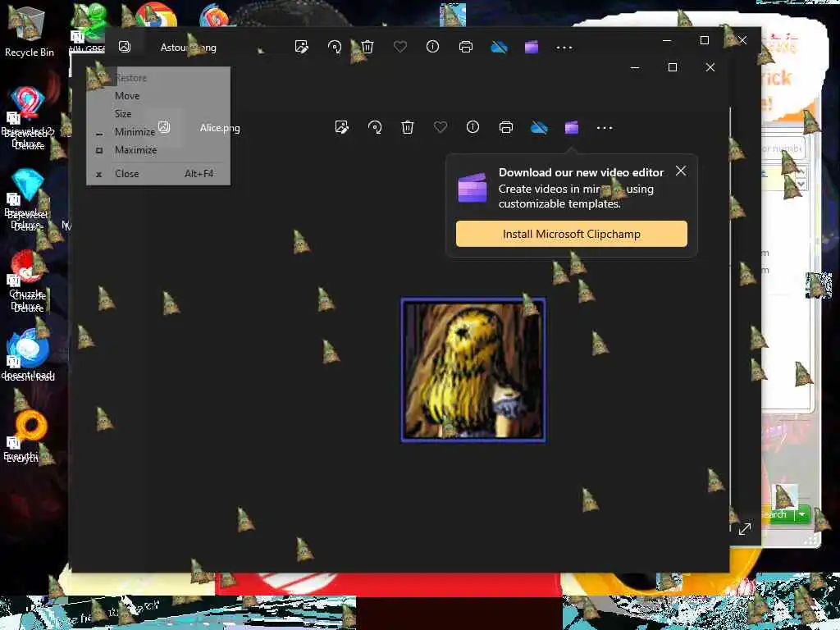Open Bejeweled Deluxe diamond desktop shortcut
The height and width of the screenshot is (630, 840).
coord(27,199)
